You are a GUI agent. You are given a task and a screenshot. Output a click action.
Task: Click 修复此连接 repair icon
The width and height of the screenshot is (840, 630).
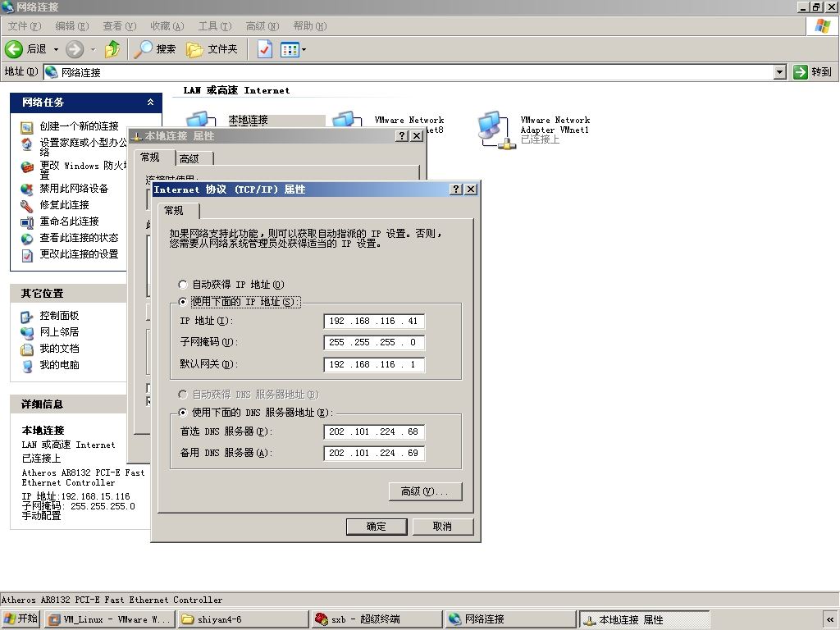[x=27, y=206]
